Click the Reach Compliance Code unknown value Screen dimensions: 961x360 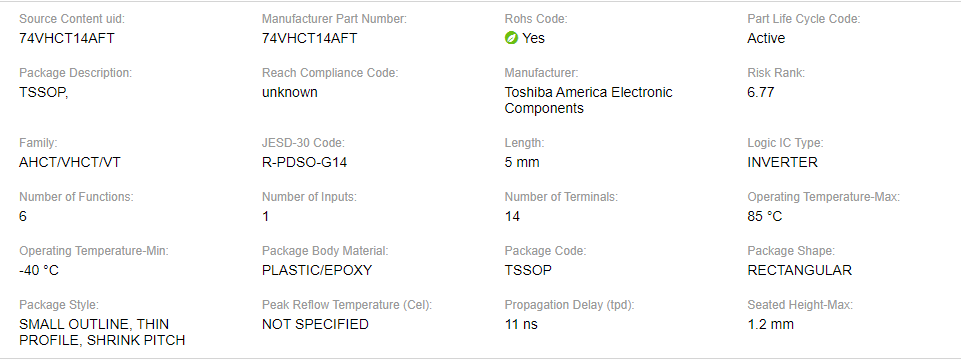pos(290,93)
